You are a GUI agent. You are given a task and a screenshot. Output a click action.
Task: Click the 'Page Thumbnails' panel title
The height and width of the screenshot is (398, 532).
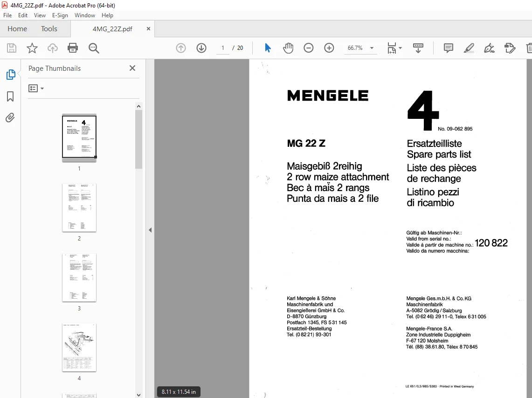coord(55,69)
